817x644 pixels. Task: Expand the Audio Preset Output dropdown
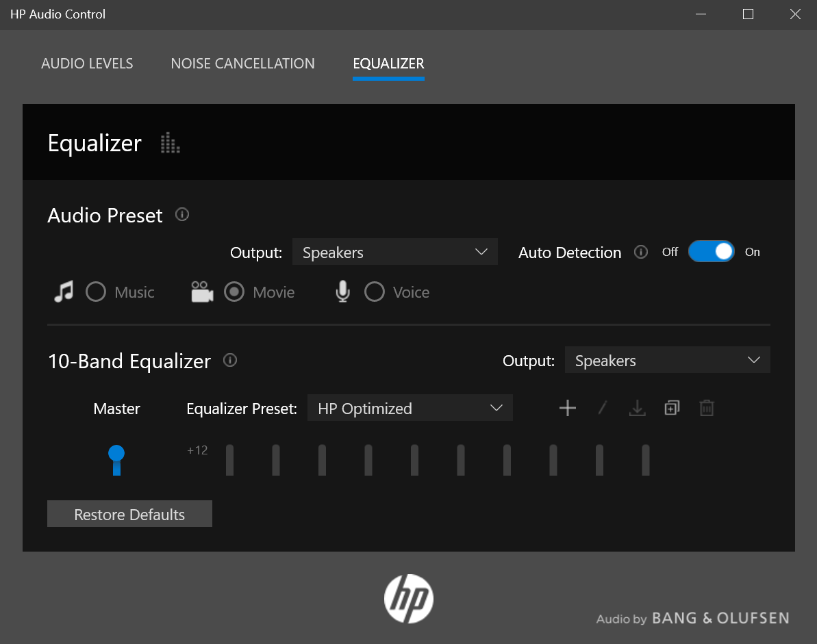pos(394,252)
